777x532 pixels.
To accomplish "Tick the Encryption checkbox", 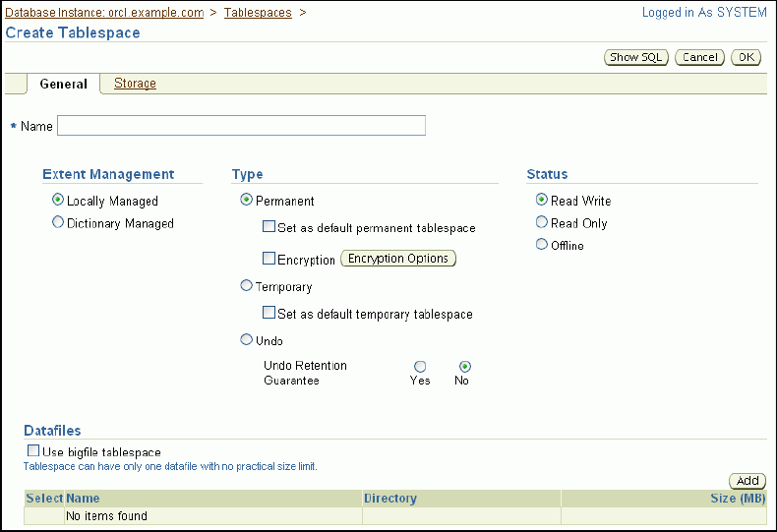I will pyautogui.click(x=269, y=260).
